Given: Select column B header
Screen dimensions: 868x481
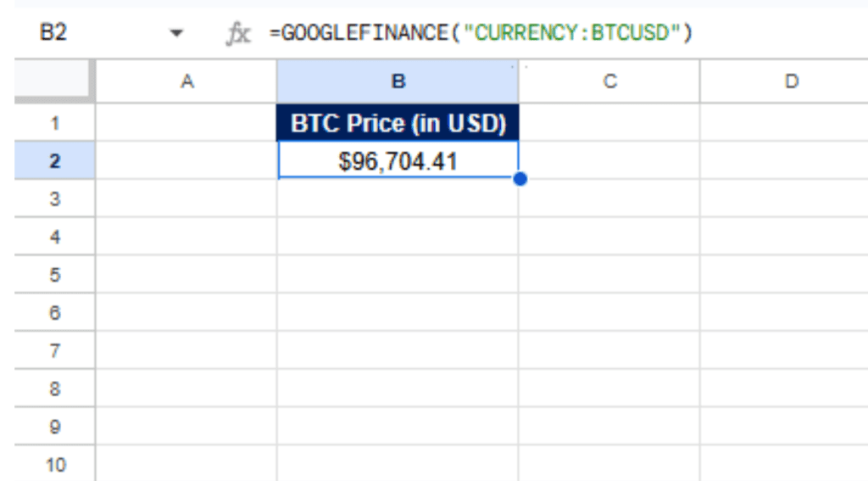Looking at the screenshot, I should [x=398, y=81].
